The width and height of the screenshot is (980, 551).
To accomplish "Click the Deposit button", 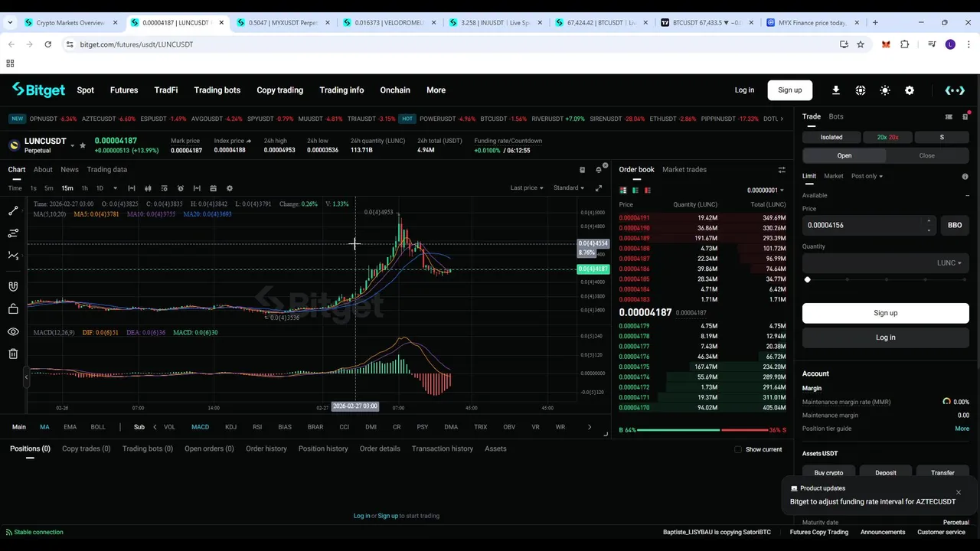I will coord(886,473).
